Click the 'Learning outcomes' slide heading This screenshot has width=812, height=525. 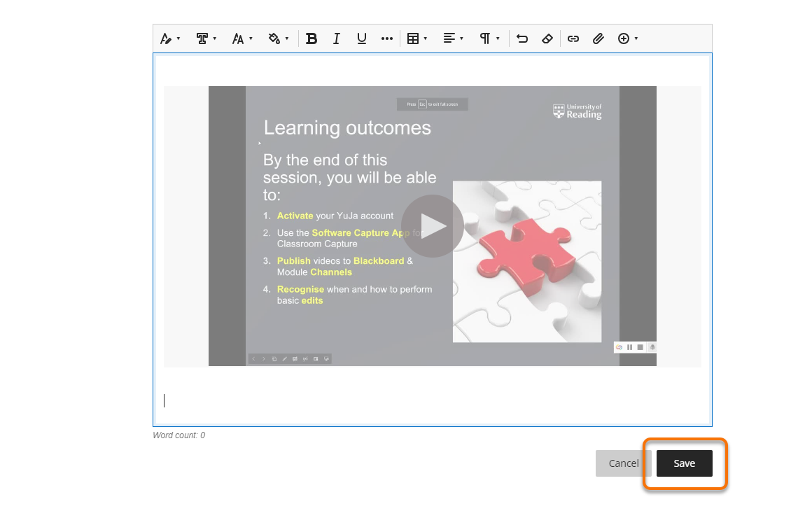click(x=347, y=128)
